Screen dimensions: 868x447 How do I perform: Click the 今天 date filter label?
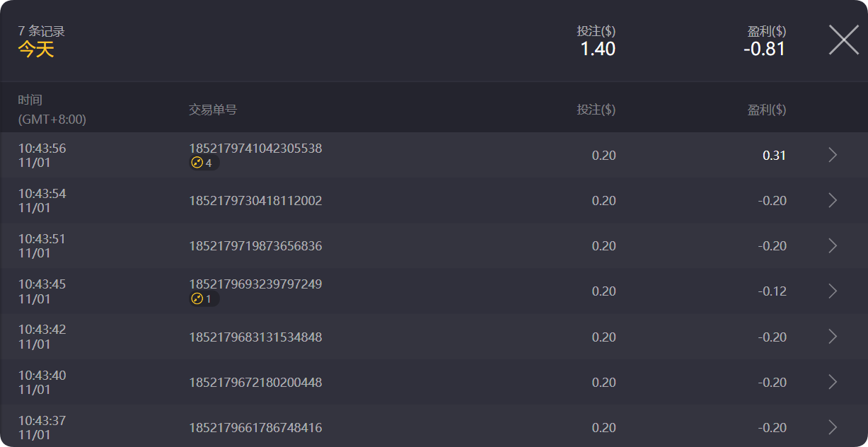[x=36, y=50]
